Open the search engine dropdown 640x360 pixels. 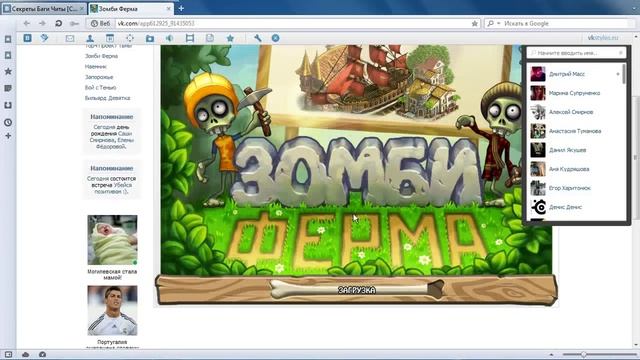[493, 24]
